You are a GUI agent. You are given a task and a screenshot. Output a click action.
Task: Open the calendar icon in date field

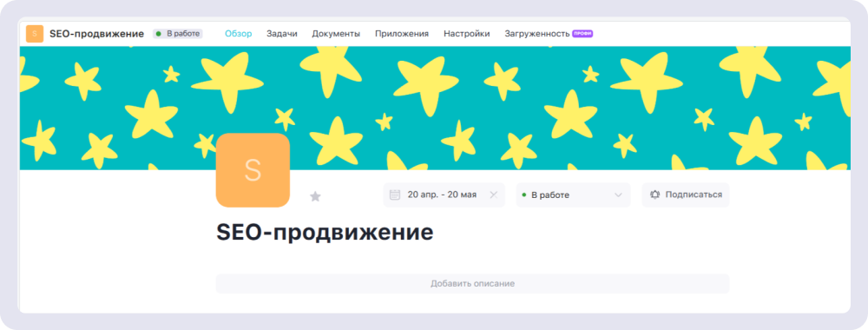395,195
